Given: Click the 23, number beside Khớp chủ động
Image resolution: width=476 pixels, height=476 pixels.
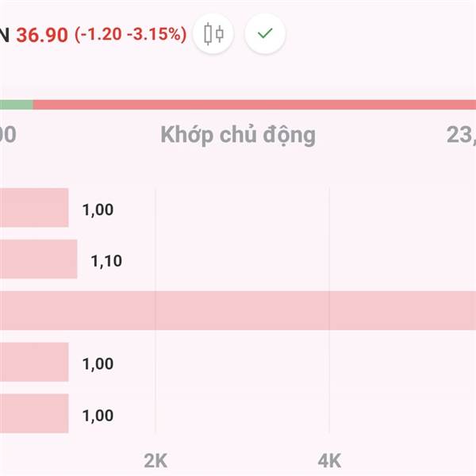Looking at the screenshot, I should click(x=461, y=135).
